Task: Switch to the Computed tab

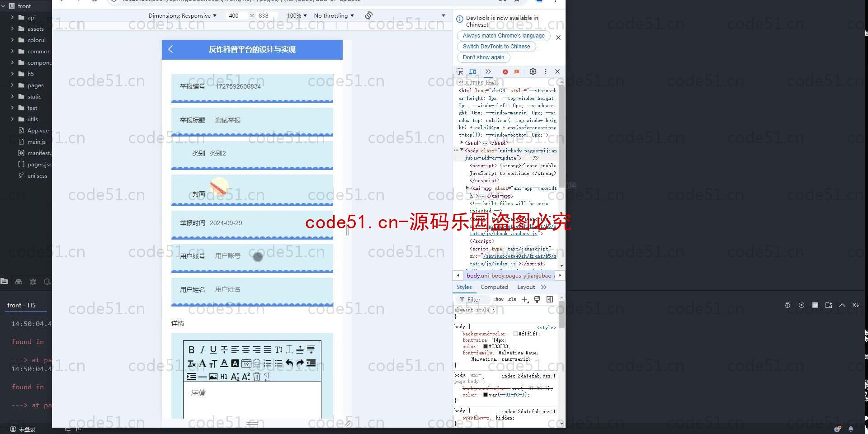Action: (494, 287)
